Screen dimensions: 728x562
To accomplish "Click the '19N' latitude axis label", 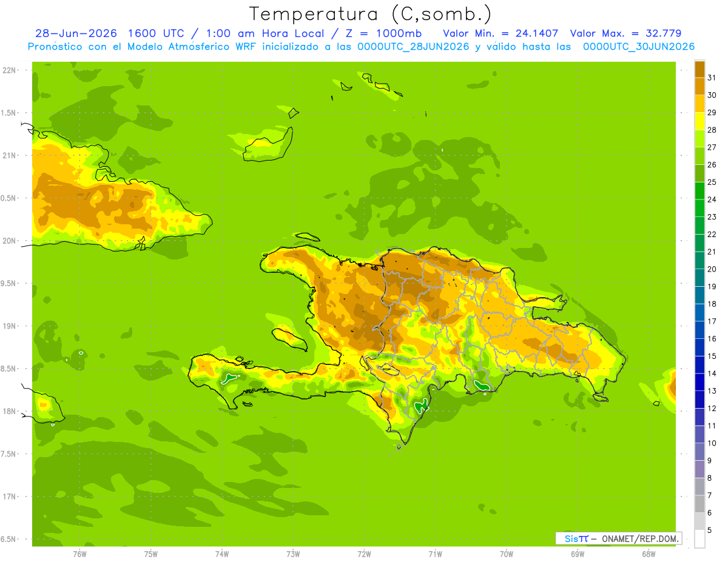I will pyautogui.click(x=8, y=326).
